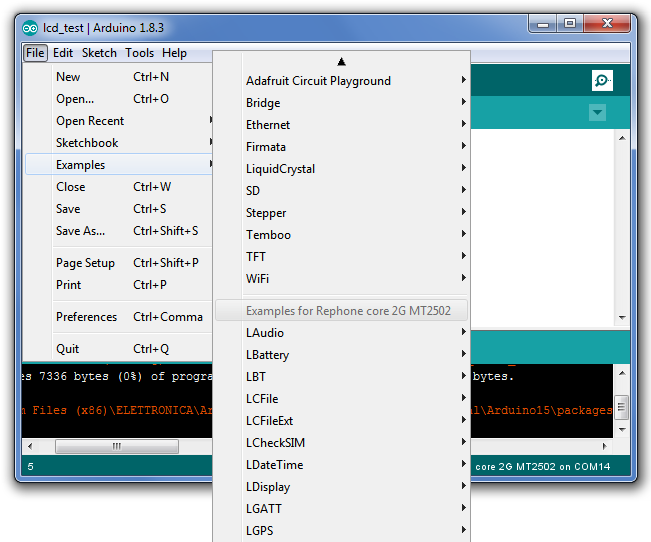This screenshot has width=651, height=542.
Task: Open Preferences from File menu
Action: coord(119,317)
